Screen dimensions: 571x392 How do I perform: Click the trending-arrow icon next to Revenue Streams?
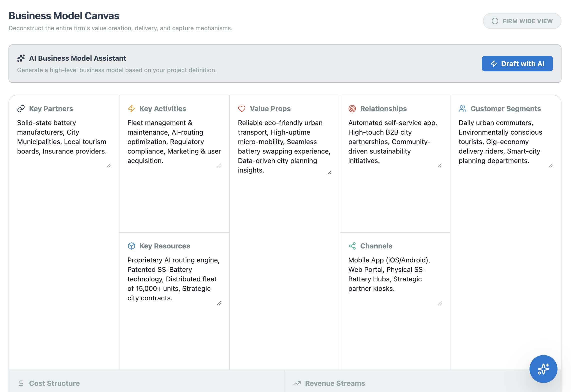[297, 383]
